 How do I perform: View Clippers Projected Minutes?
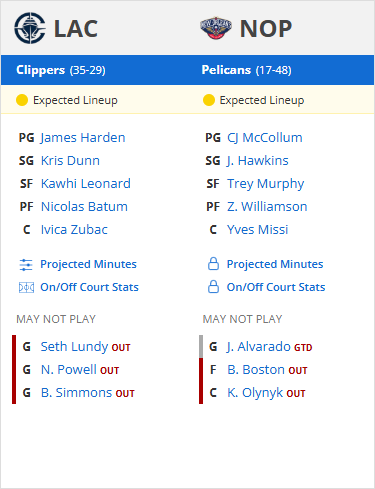coord(88,264)
